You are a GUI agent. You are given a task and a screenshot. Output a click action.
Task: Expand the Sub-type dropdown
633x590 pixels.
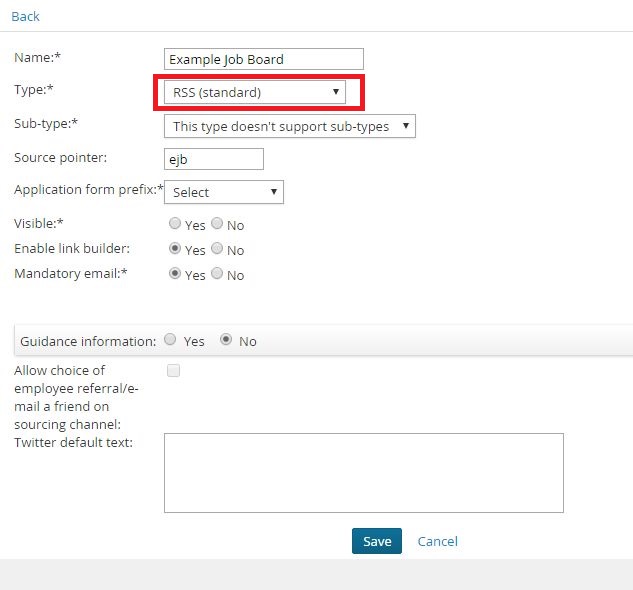tap(289, 127)
